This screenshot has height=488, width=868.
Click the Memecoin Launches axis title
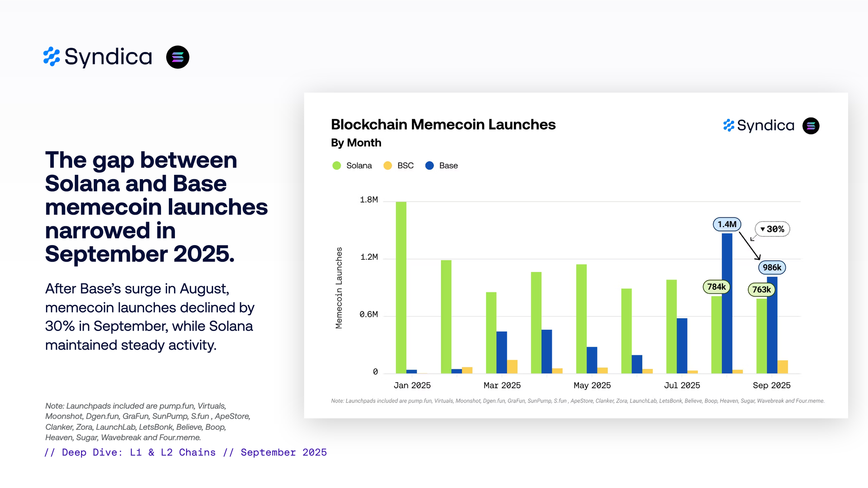pos(339,288)
